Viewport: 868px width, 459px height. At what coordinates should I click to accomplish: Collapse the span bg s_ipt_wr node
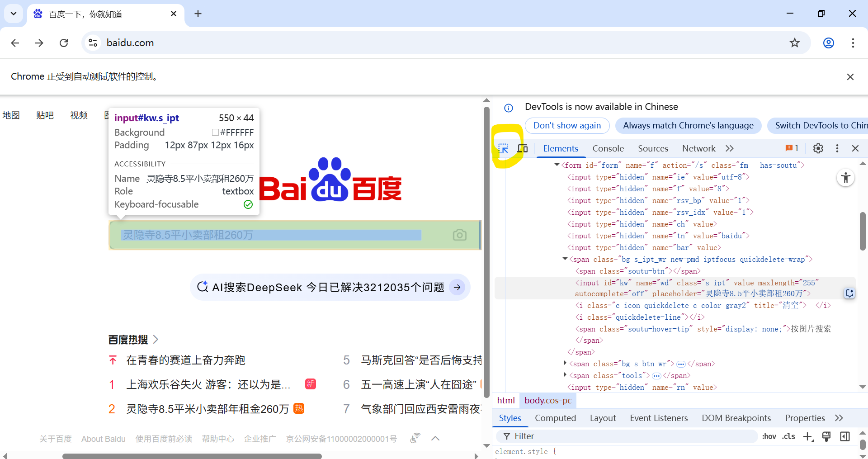click(x=565, y=259)
